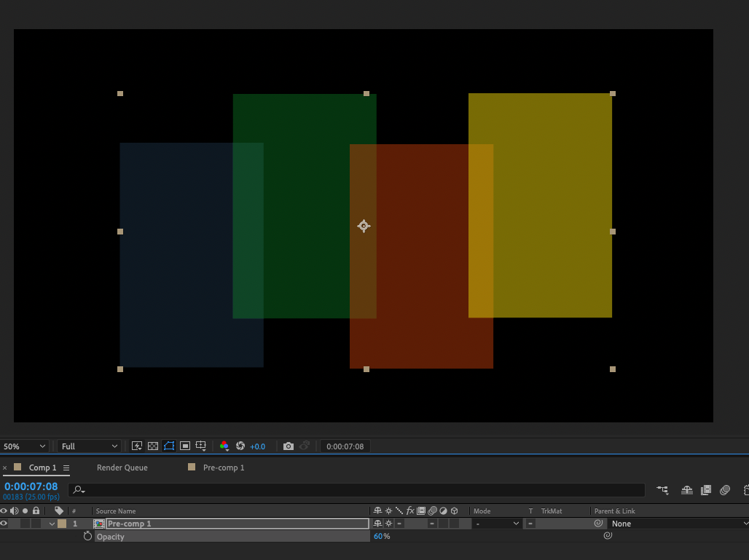Image resolution: width=749 pixels, height=560 pixels.
Task: Take a Snapshot of the composition view
Action: click(x=289, y=446)
